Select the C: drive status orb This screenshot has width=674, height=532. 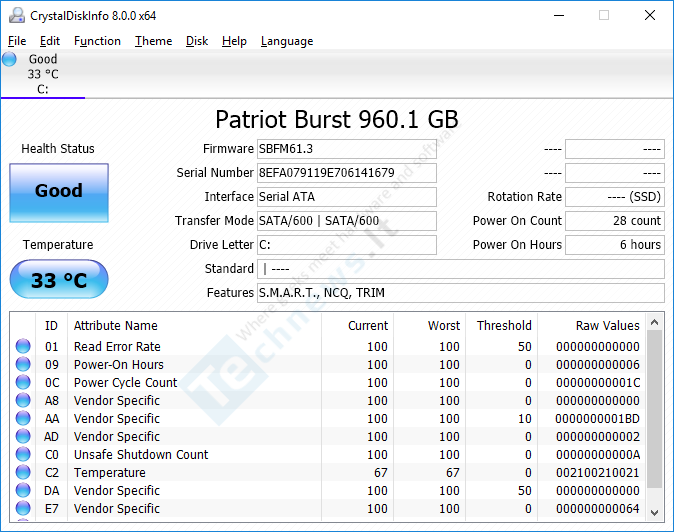click(x=10, y=59)
